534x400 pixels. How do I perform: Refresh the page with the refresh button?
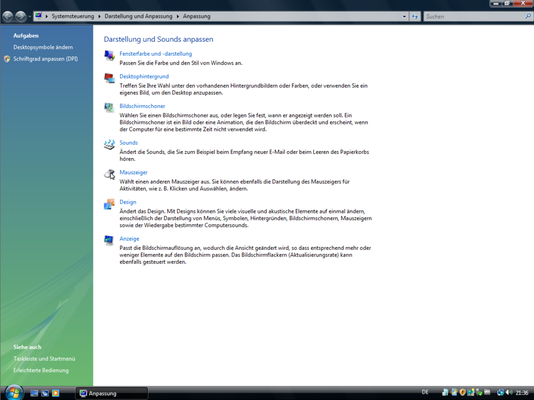point(414,16)
